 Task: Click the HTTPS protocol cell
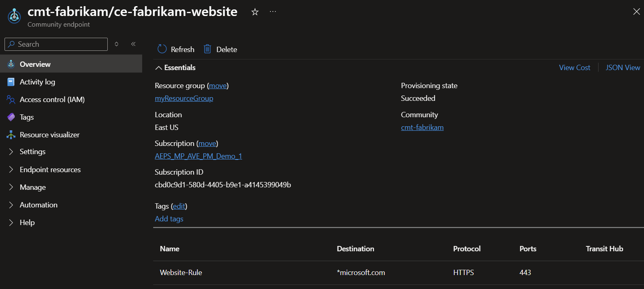tap(463, 273)
